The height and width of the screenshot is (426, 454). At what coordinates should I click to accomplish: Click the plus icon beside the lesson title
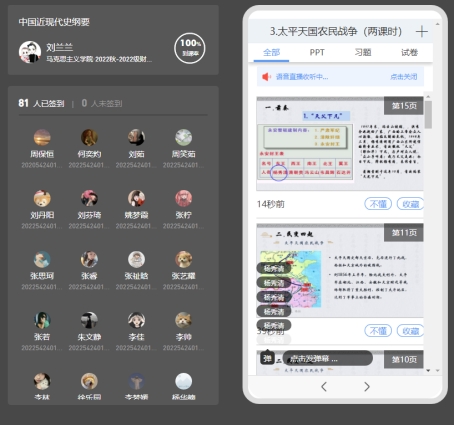(422, 32)
